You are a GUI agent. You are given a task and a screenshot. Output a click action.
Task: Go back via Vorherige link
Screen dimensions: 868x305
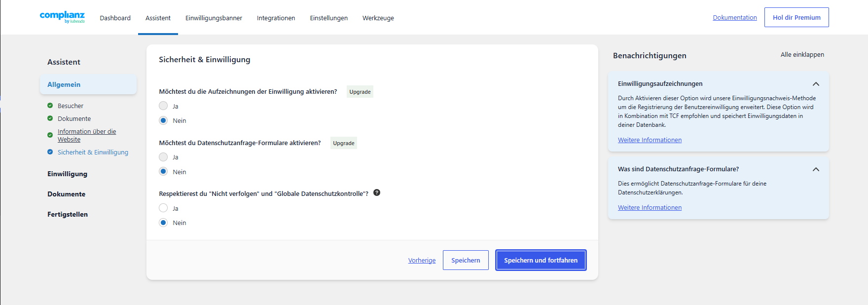point(422,261)
